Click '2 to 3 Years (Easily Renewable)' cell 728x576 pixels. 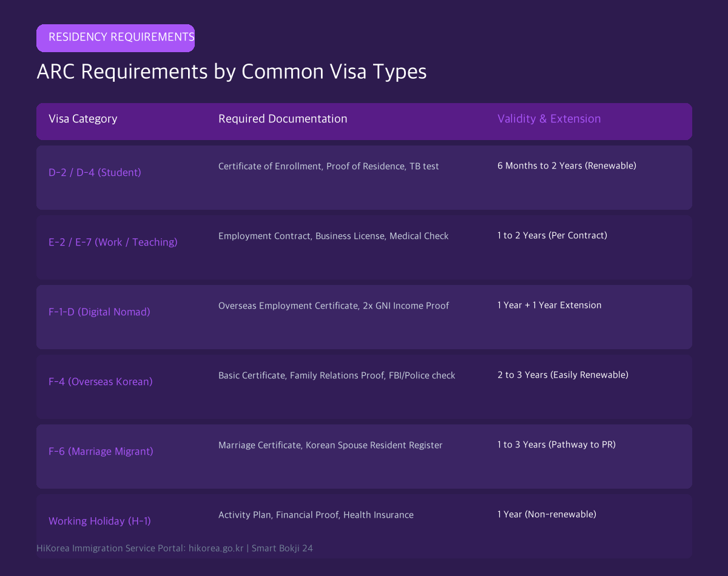click(562, 375)
